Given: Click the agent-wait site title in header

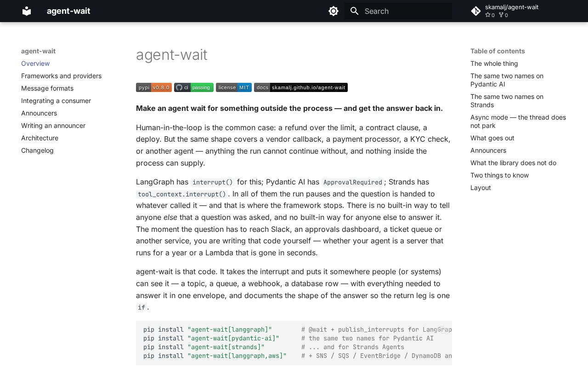Looking at the screenshot, I should [x=68, y=11].
